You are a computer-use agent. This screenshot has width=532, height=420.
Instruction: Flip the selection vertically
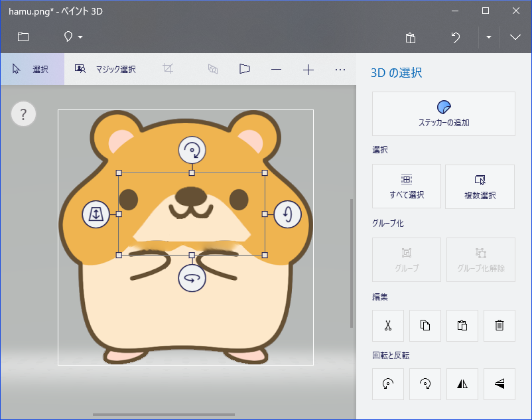point(499,384)
